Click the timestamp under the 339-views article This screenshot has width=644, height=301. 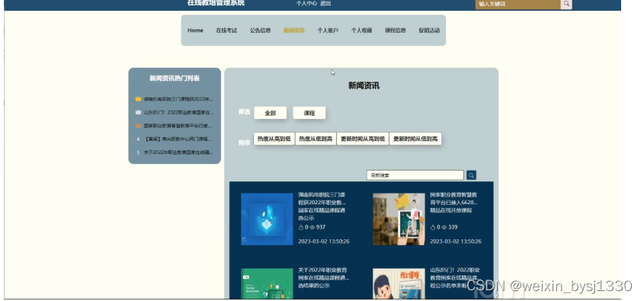[456, 242]
